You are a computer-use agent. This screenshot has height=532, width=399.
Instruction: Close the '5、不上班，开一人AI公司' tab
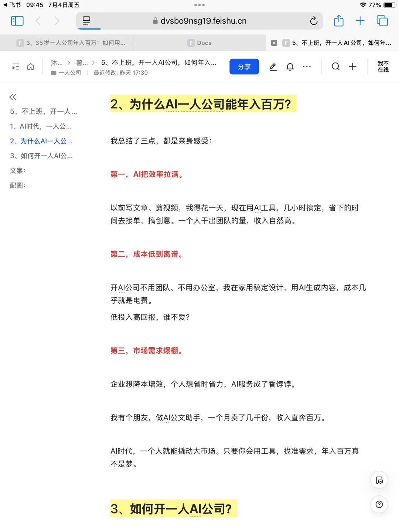pos(274,43)
